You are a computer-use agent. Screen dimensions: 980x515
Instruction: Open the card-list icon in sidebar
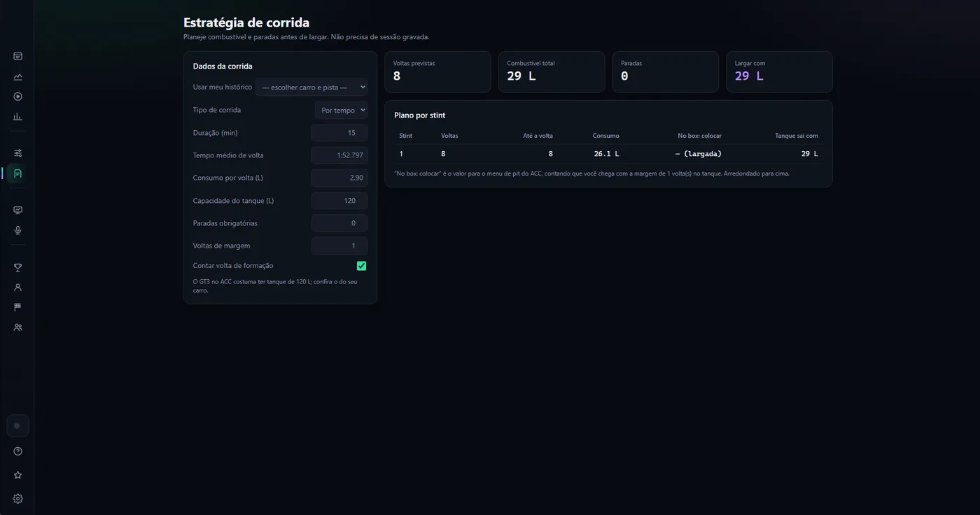tap(17, 56)
